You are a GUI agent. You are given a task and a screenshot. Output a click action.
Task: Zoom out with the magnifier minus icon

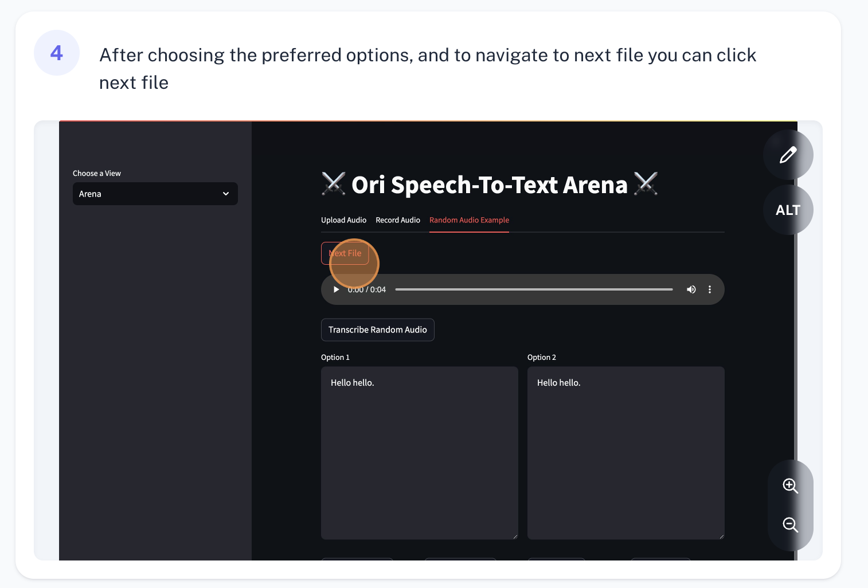(791, 524)
